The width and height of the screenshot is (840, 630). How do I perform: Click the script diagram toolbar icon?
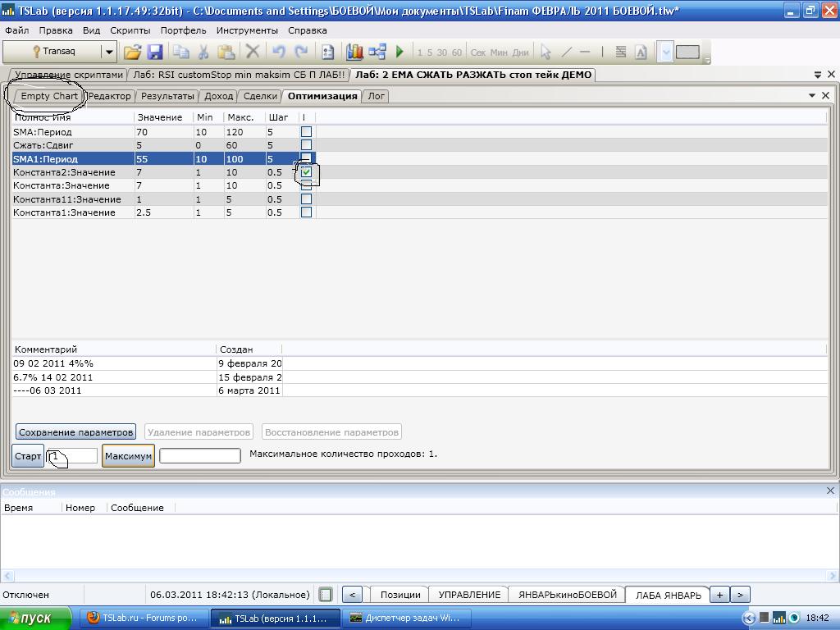(377, 52)
